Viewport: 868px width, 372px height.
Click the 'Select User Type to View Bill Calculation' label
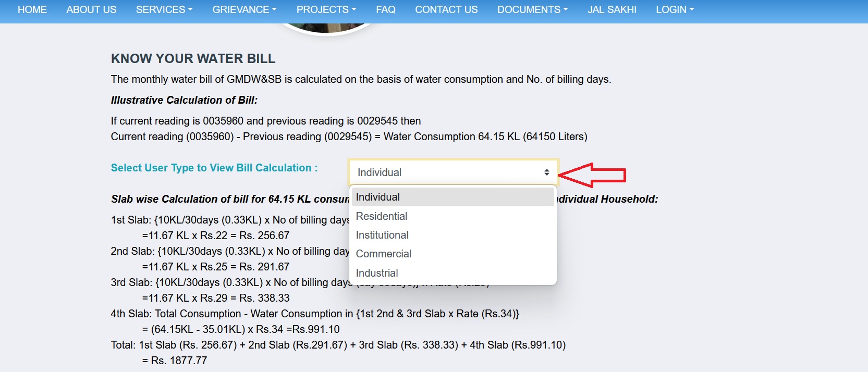point(214,168)
